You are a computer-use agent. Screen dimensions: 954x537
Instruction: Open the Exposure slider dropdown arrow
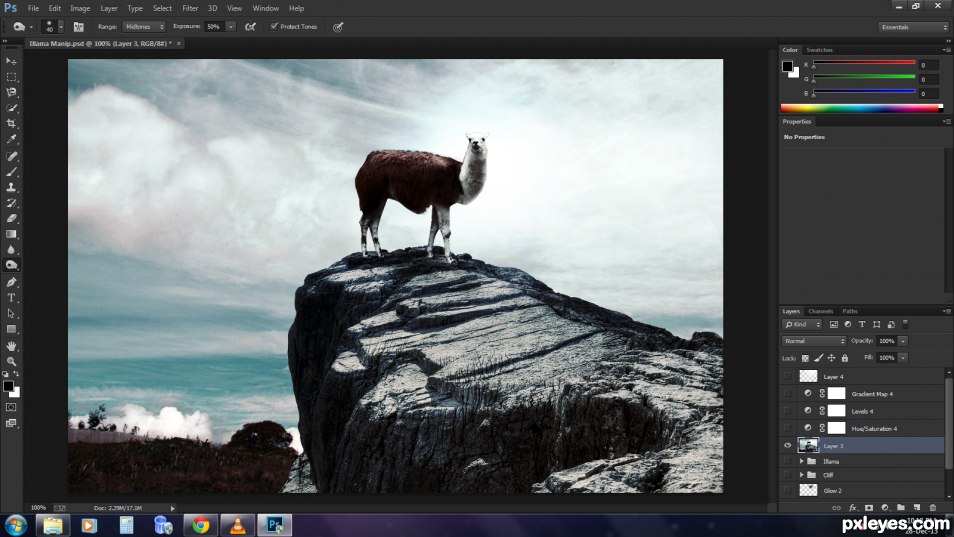(x=231, y=27)
